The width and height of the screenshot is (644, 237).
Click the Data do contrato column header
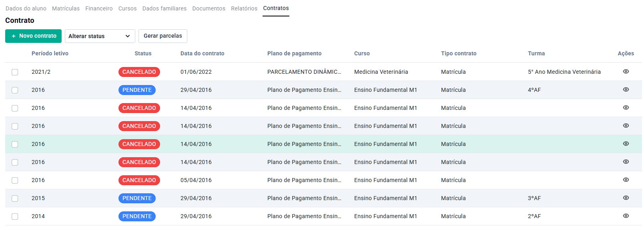pos(202,53)
